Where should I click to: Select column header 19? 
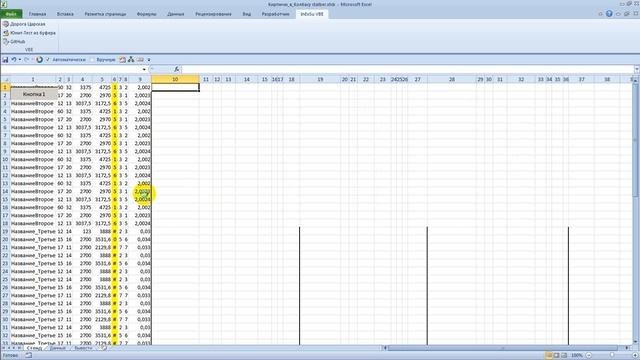pyautogui.click(x=320, y=79)
